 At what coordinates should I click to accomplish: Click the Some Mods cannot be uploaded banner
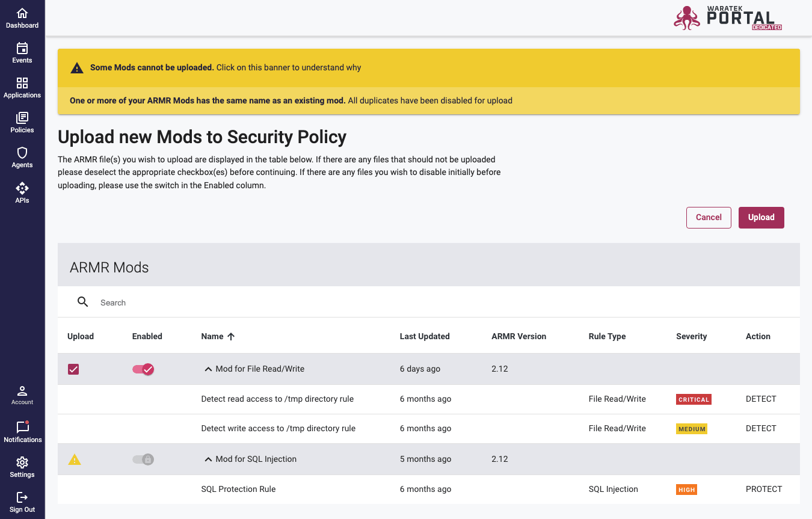point(429,68)
